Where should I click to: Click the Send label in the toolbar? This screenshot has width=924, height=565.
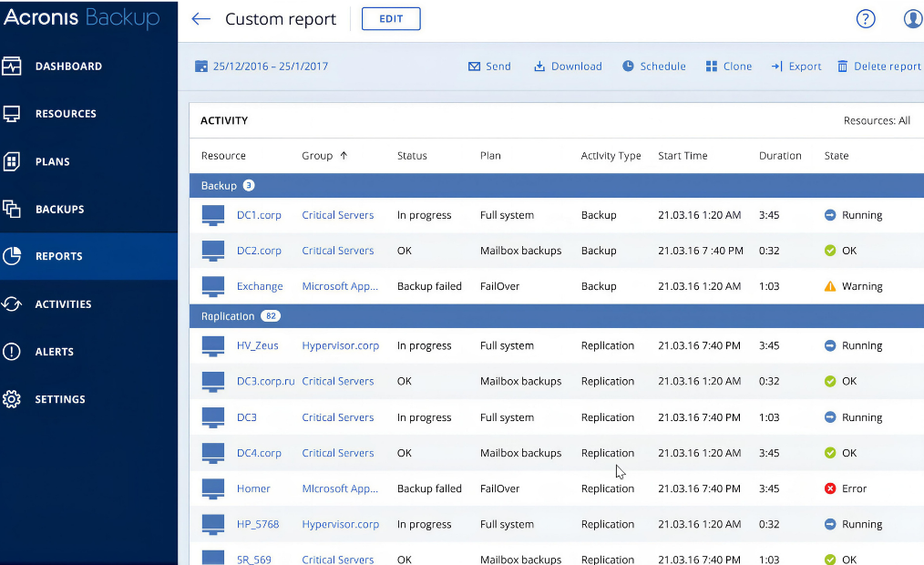click(498, 66)
